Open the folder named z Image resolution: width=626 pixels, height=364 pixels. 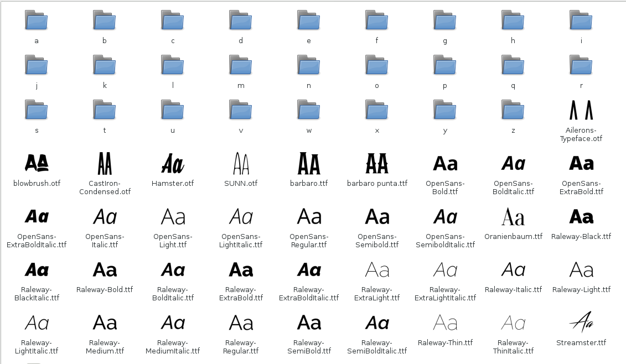513,110
